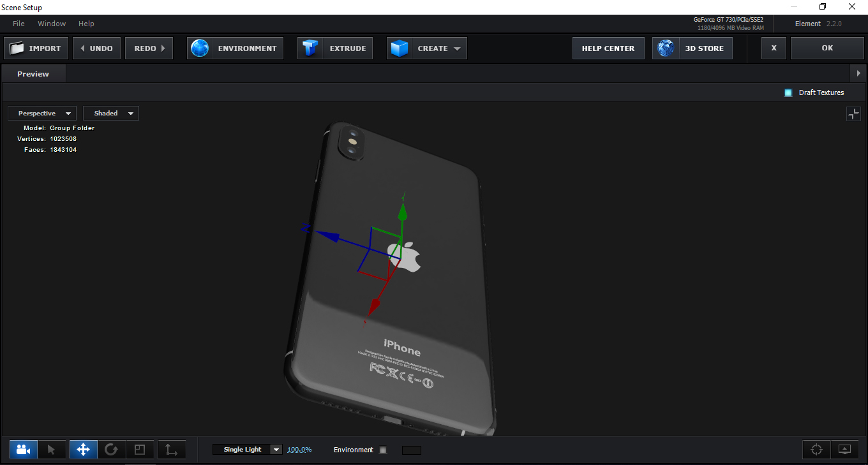
Task: Cancel scene setup with the X button
Action: tap(774, 48)
